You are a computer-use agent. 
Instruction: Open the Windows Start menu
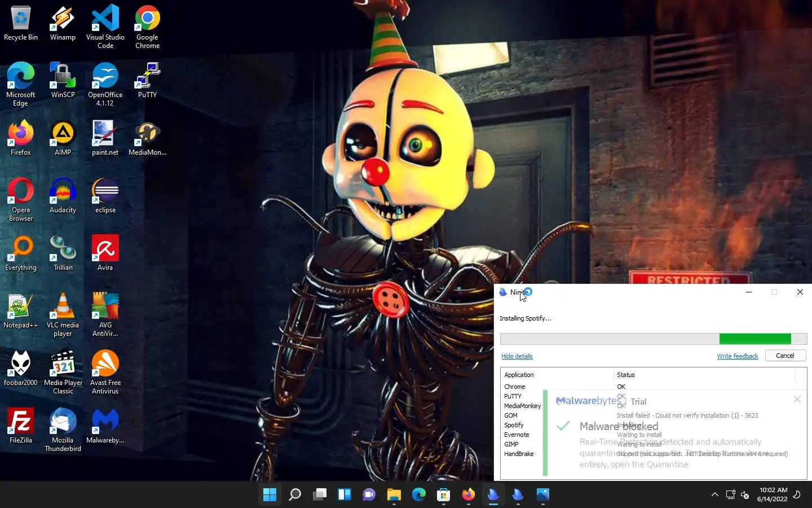(x=270, y=494)
